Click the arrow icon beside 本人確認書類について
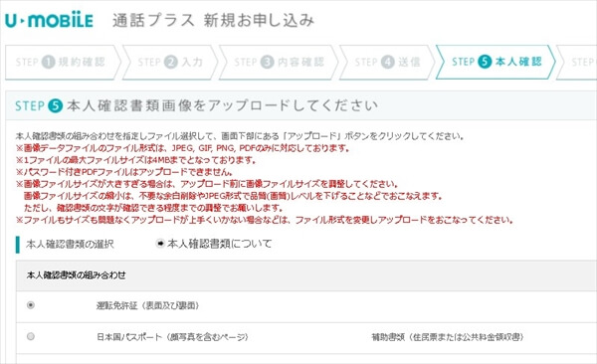 [160, 244]
